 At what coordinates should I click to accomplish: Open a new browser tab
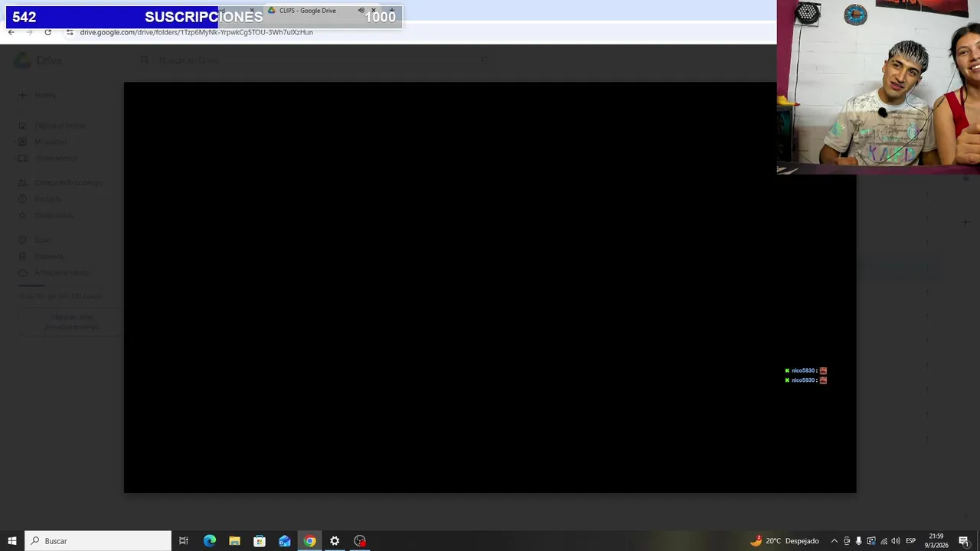pyautogui.click(x=392, y=11)
